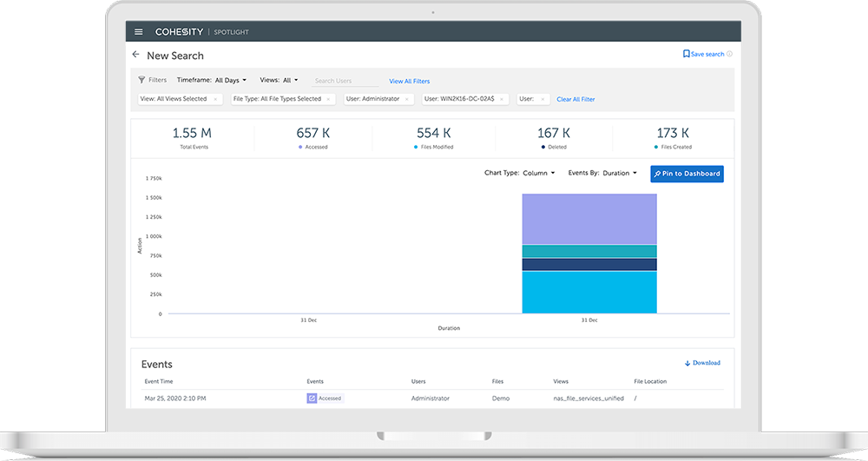868x461 pixels.
Task: Click the 'Administrator' cell in events row
Action: (x=431, y=398)
